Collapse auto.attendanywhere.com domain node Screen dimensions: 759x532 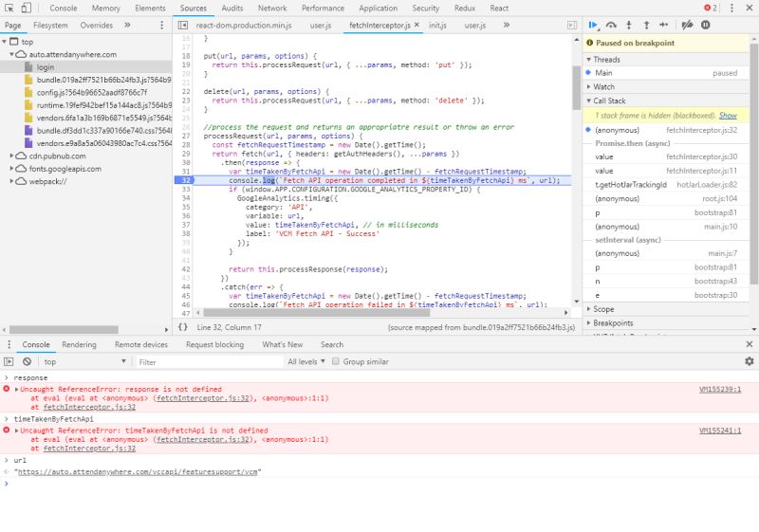[11, 55]
